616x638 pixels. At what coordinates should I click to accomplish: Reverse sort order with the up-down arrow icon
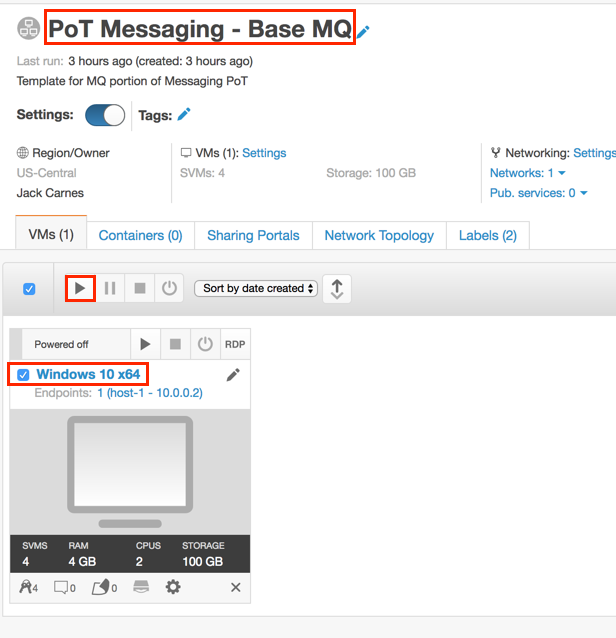tap(337, 289)
